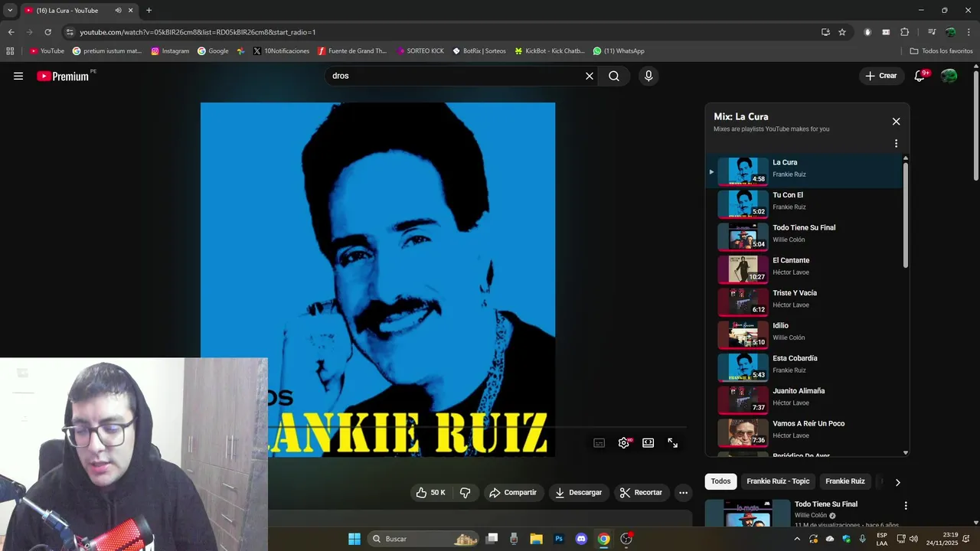
Task: Open YouTube notifications bell
Action: 920,76
